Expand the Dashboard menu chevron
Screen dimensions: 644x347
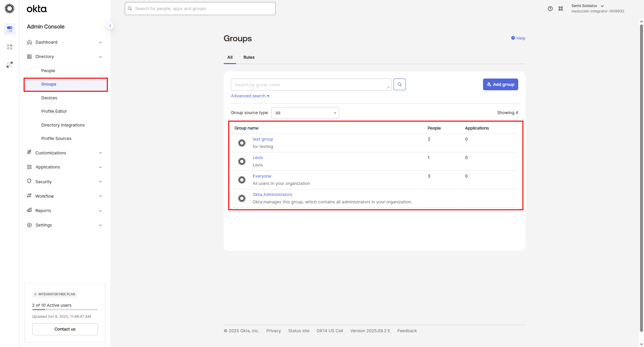100,42
